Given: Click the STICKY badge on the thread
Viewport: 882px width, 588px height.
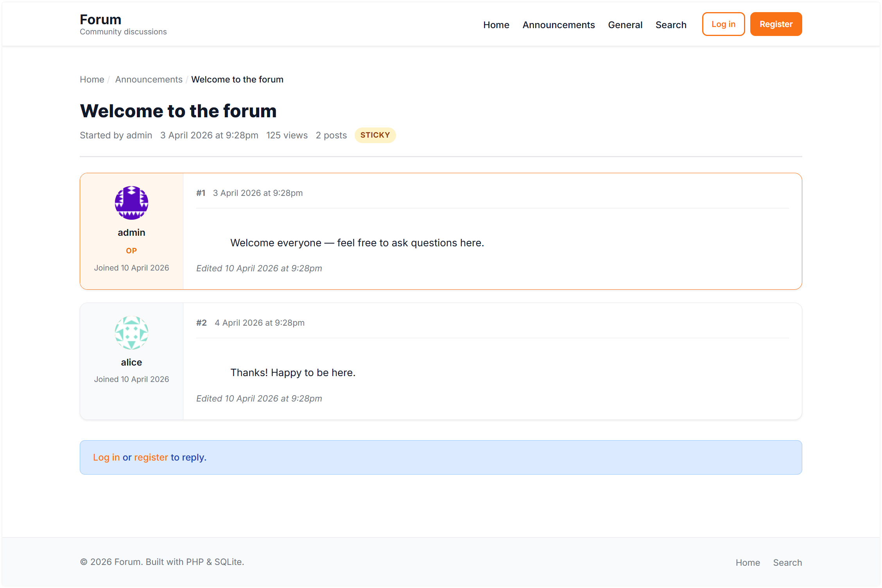Looking at the screenshot, I should click(x=375, y=135).
